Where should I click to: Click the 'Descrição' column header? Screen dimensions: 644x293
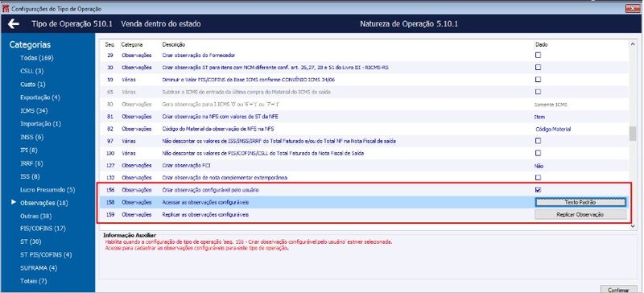[x=174, y=44]
